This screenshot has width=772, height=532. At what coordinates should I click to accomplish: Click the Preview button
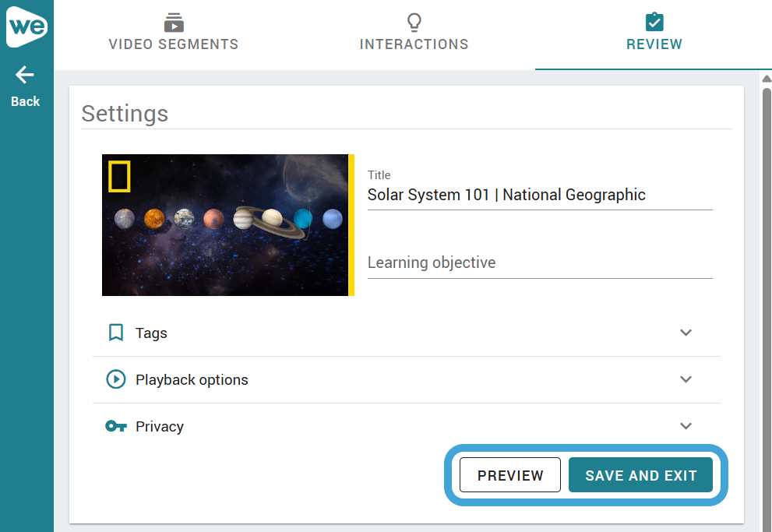pyautogui.click(x=510, y=475)
